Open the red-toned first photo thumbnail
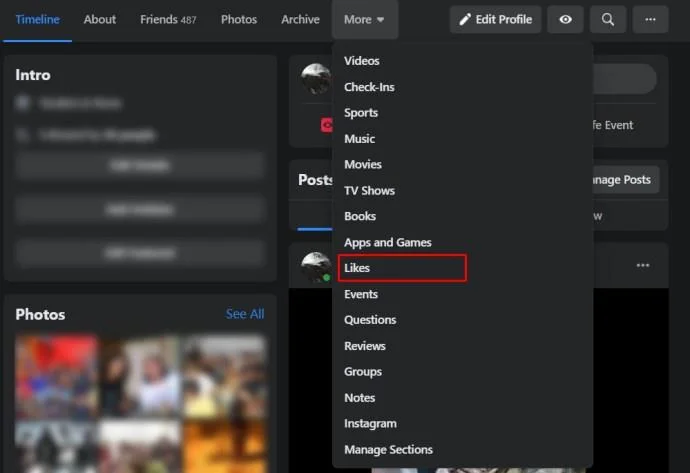Image resolution: width=690 pixels, height=473 pixels. tap(56, 376)
